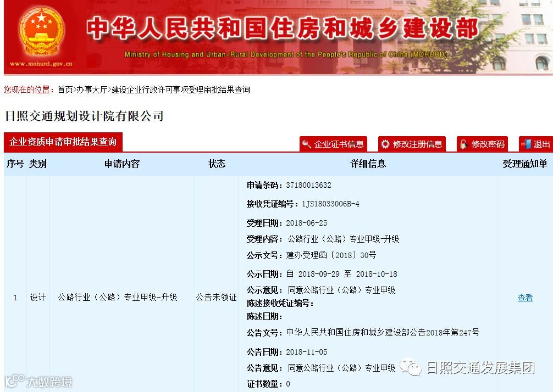This screenshot has height=392, width=553.
Task: Click announcement number 中华人民共和国住房和城乡建设部公告2018年第247号
Action: click(x=383, y=333)
